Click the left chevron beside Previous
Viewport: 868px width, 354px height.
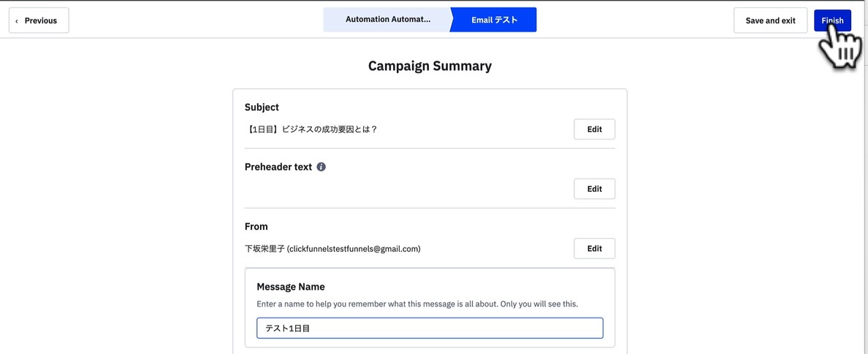(17, 21)
